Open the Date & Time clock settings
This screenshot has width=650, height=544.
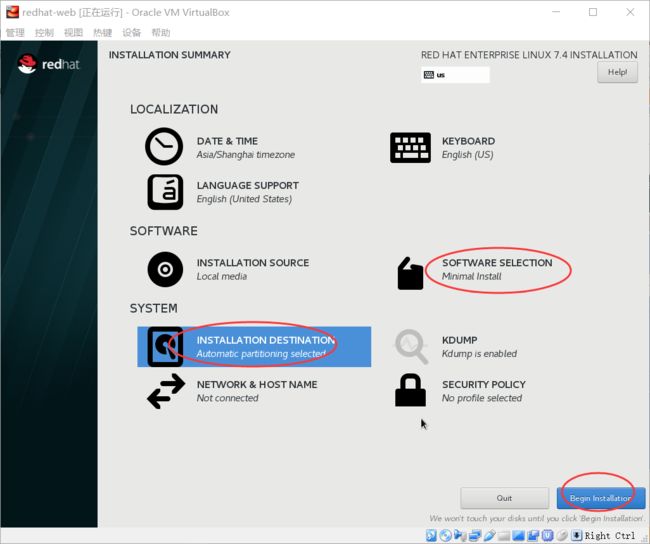(164, 146)
